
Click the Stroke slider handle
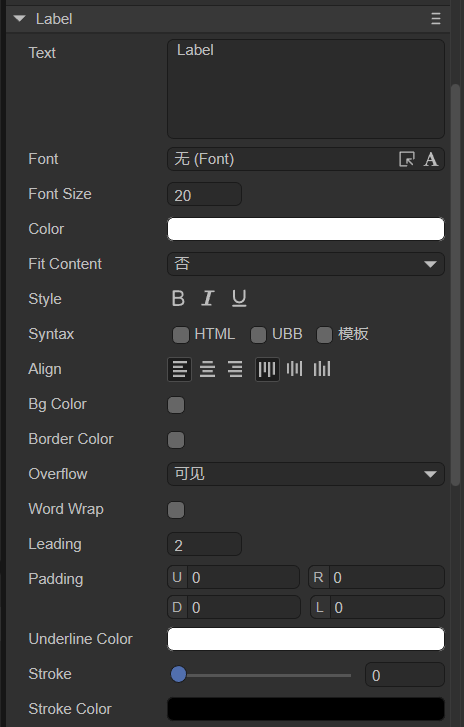point(178,674)
